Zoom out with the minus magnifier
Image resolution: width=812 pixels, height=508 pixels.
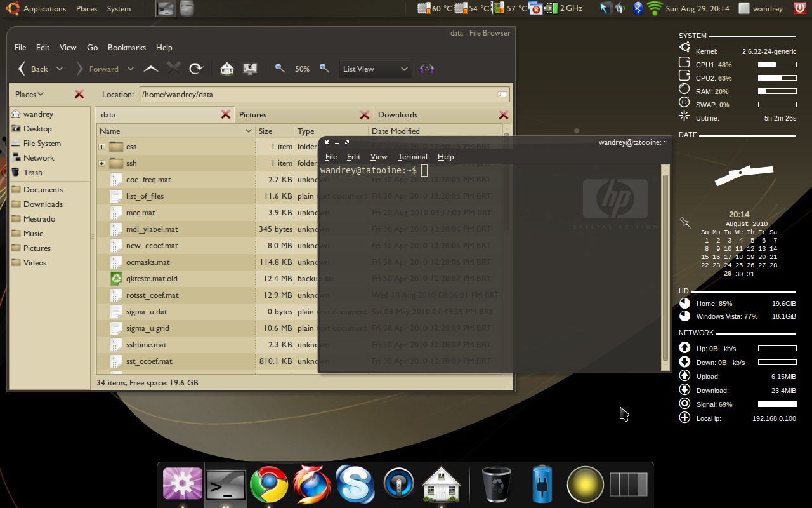click(280, 68)
